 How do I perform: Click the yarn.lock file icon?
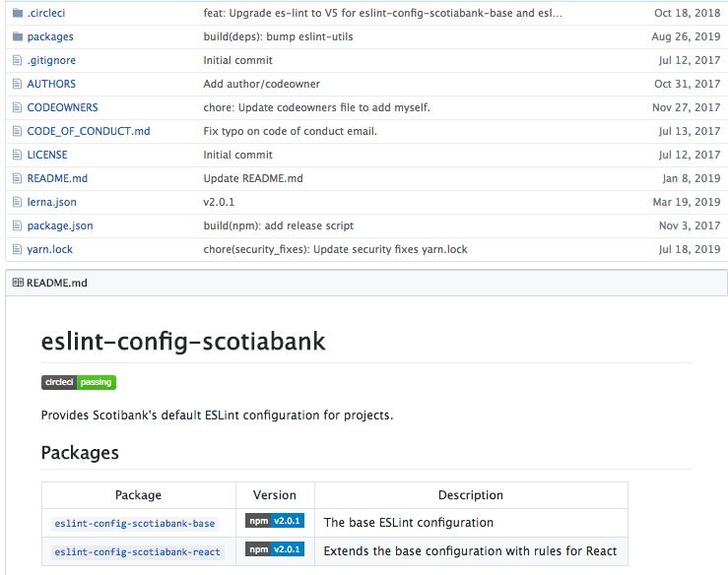[17, 250]
